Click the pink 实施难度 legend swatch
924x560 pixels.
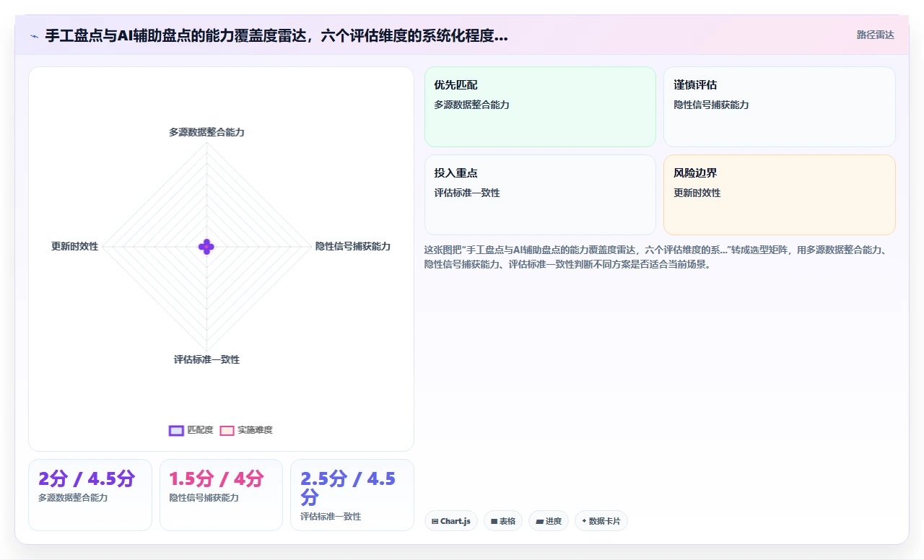(x=227, y=430)
